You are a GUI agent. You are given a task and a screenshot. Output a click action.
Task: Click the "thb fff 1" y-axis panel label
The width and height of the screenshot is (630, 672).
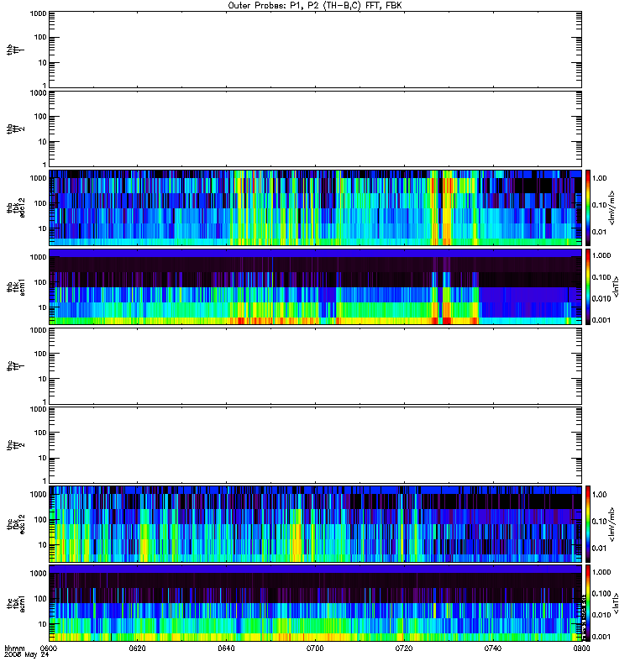click(x=15, y=50)
